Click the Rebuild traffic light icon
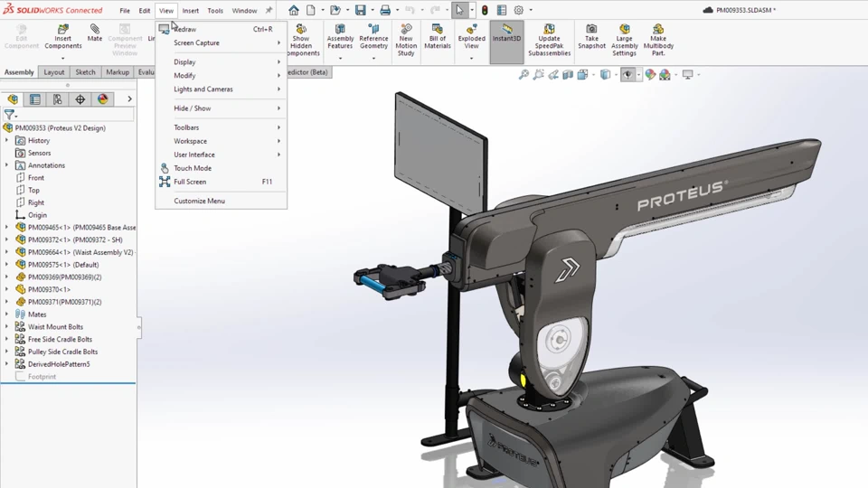Viewport: 868px width, 488px height. click(x=485, y=10)
